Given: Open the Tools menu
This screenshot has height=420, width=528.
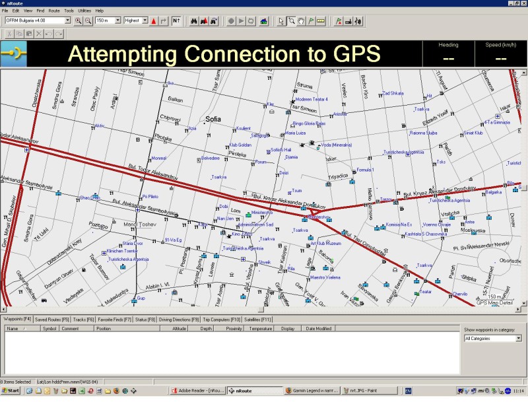Looking at the screenshot, I should (69, 11).
